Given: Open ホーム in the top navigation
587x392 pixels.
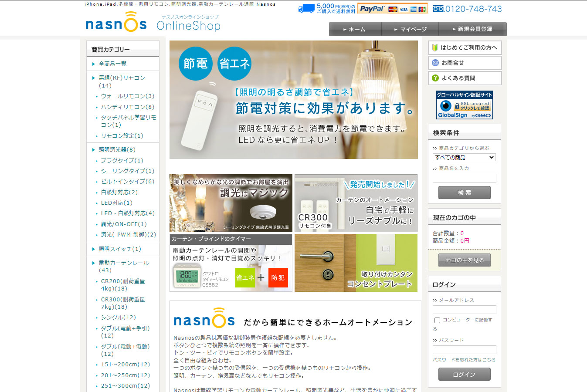Looking at the screenshot, I should (355, 29).
